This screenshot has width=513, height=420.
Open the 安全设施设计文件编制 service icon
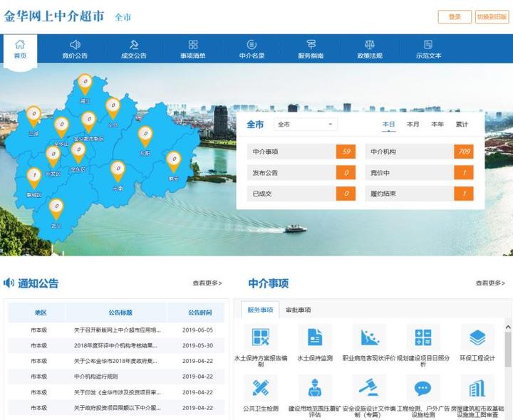[x=369, y=388]
